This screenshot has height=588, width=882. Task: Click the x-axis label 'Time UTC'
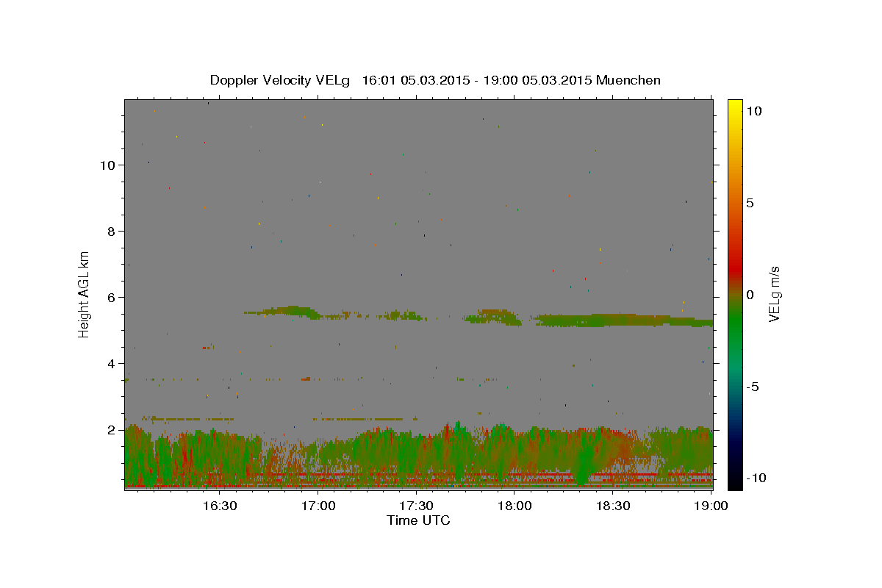pyautogui.click(x=418, y=520)
